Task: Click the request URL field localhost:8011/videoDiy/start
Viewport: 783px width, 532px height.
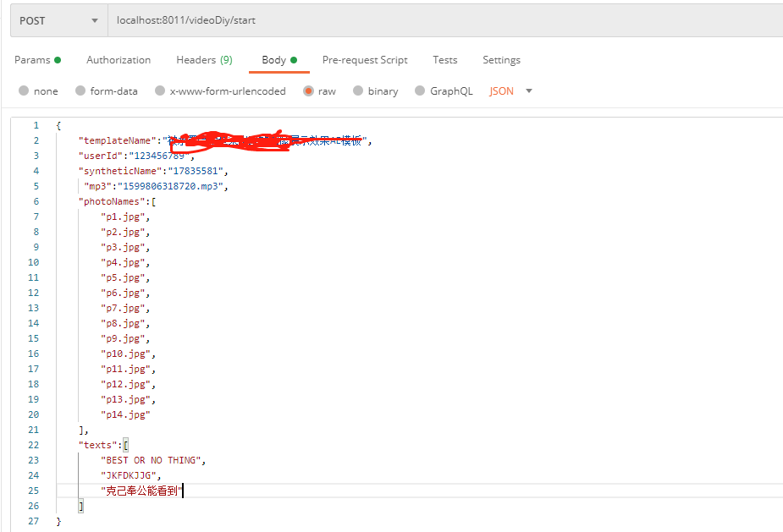Action: 445,20
